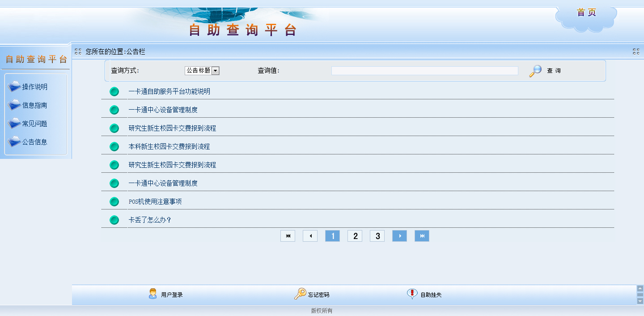Screen dimensions: 644x316
Task: Click green bullet beside POS机使用注意事项
Action: pos(114,202)
